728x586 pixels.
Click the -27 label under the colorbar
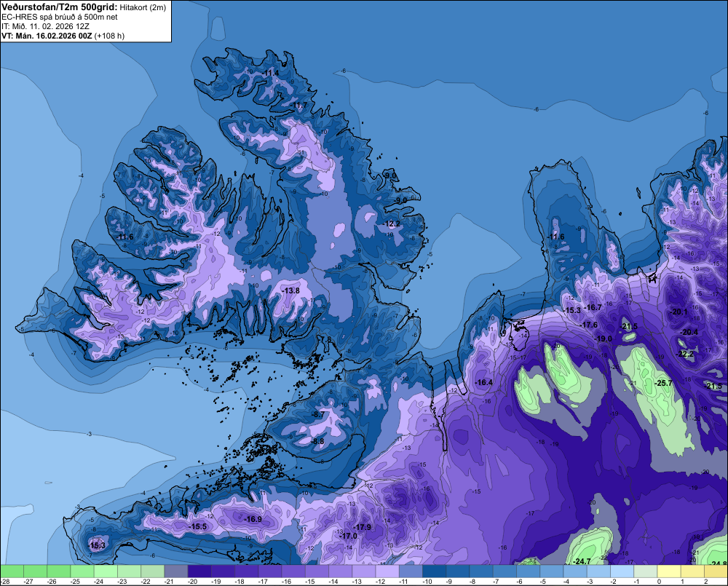[28, 582]
